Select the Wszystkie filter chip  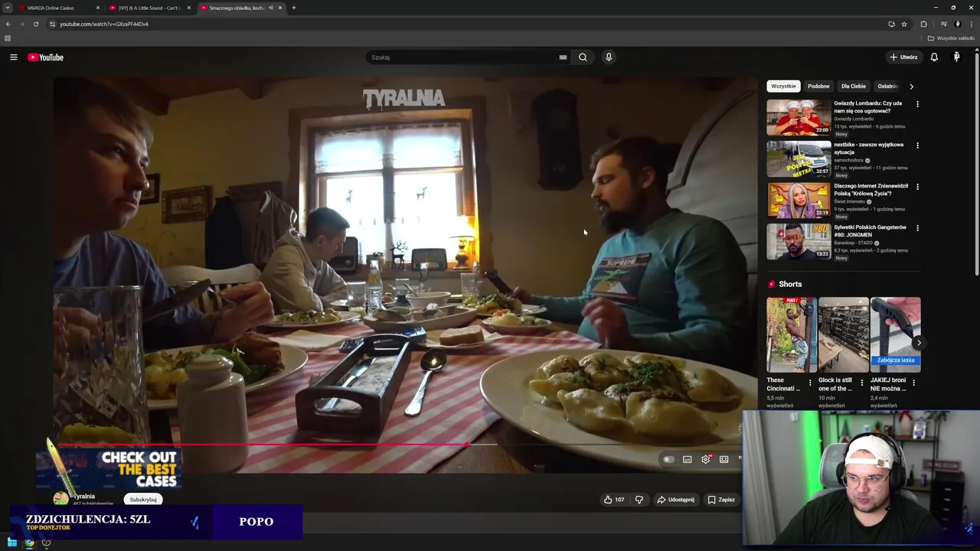coord(783,86)
